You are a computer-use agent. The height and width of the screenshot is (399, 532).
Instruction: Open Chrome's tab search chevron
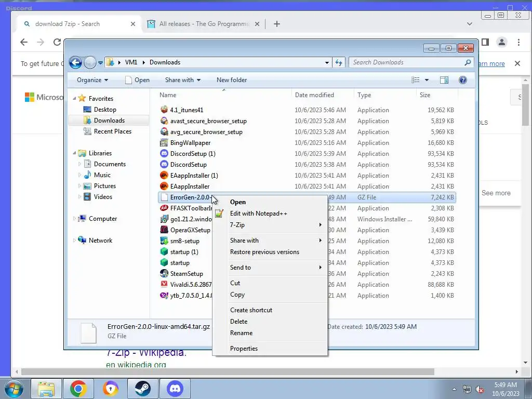[x=470, y=24]
